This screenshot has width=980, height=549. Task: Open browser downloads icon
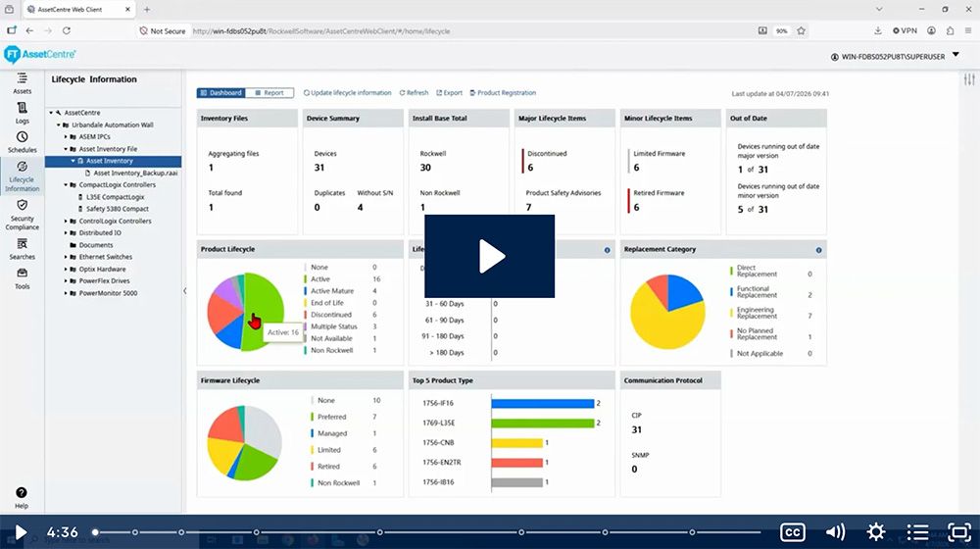coord(877,30)
